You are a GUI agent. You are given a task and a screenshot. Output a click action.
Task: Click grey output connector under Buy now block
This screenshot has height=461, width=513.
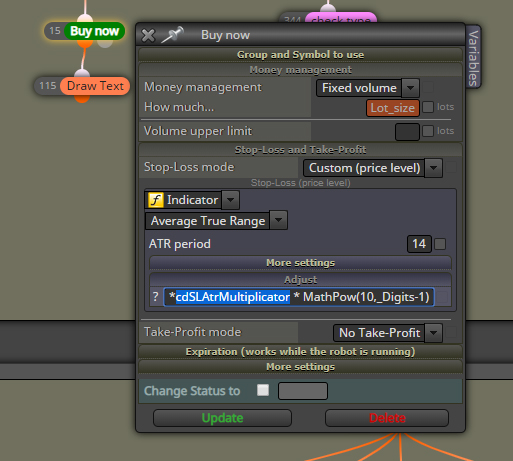pos(105,43)
